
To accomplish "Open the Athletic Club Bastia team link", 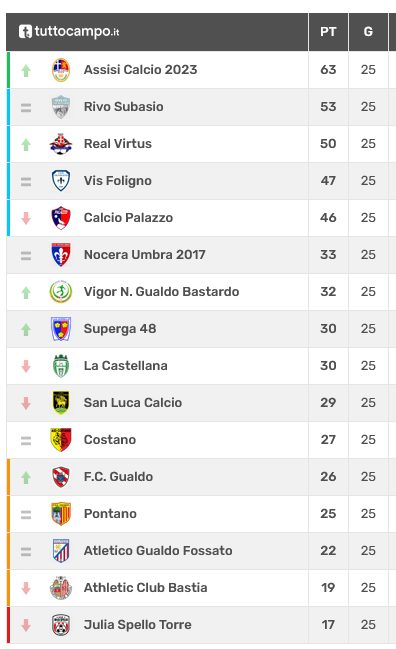I will pos(145,588).
